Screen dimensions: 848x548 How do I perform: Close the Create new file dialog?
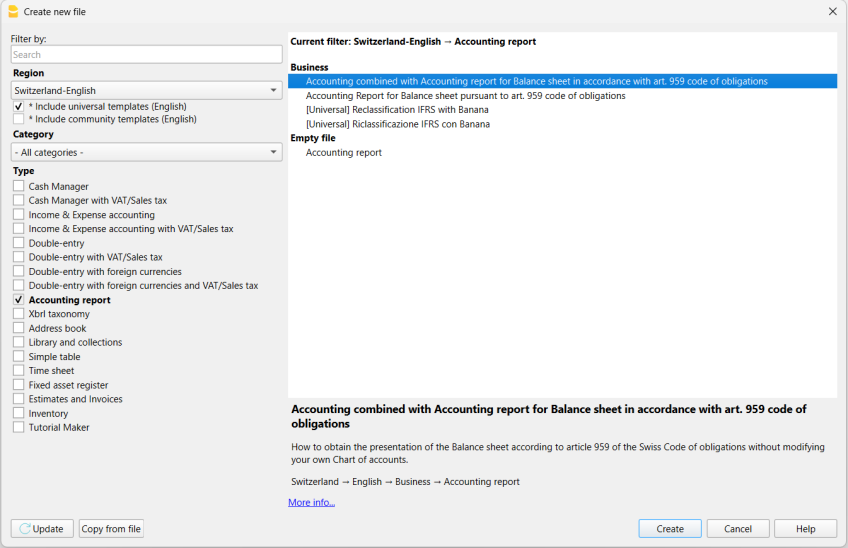(832, 11)
